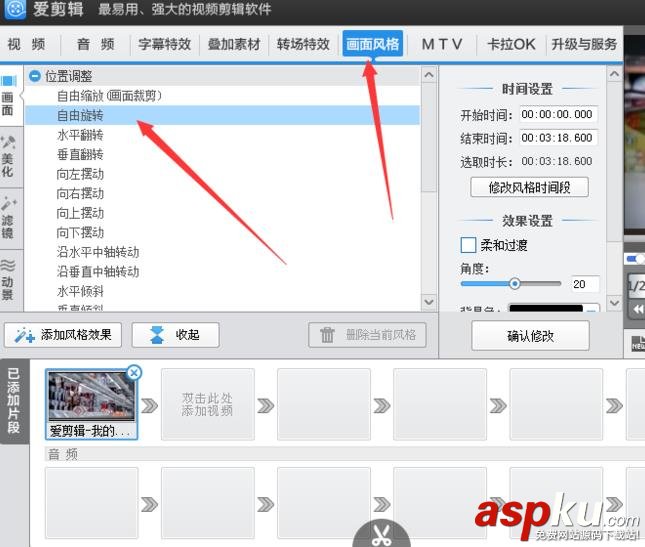Click 开始时间 field
The width and height of the screenshot is (645, 547).
click(557, 114)
